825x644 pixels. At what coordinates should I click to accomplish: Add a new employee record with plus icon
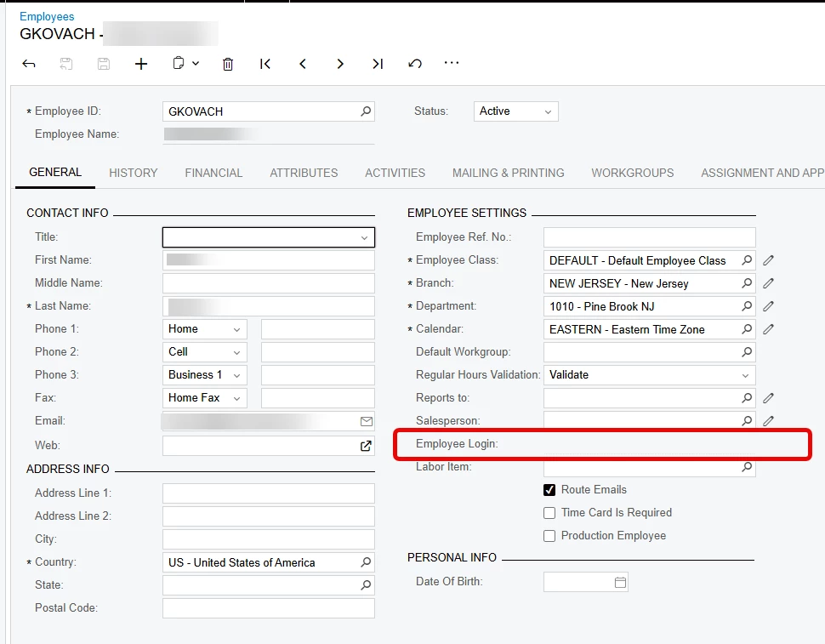coord(141,64)
